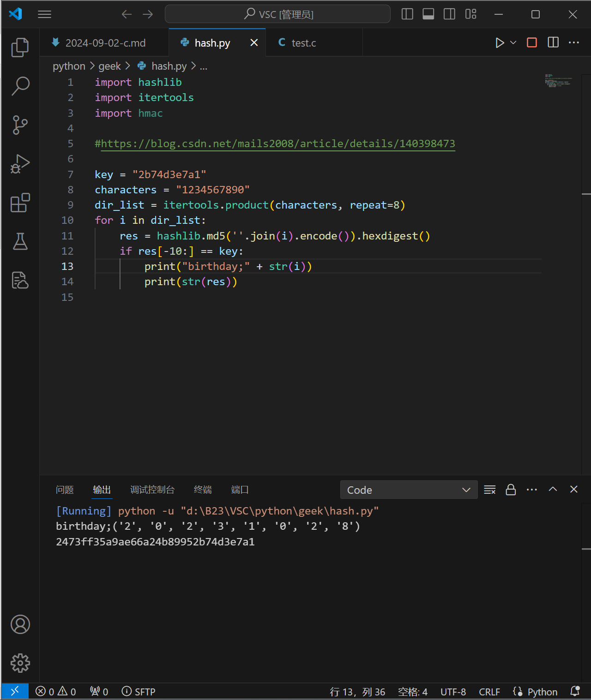Open the CSDN blog link in code
The width and height of the screenshot is (591, 700).
coord(275,144)
